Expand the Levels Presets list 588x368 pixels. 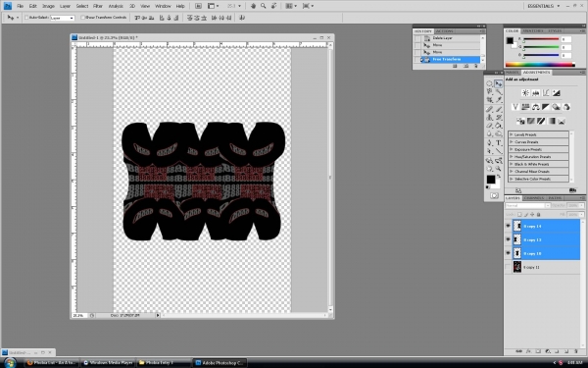[x=512, y=134]
